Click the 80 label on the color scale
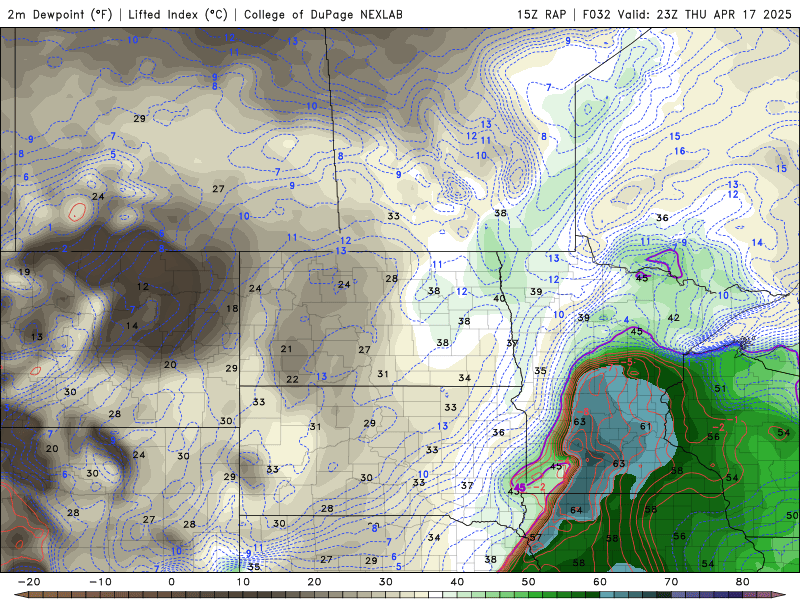This screenshot has height=600, width=800. point(742,582)
